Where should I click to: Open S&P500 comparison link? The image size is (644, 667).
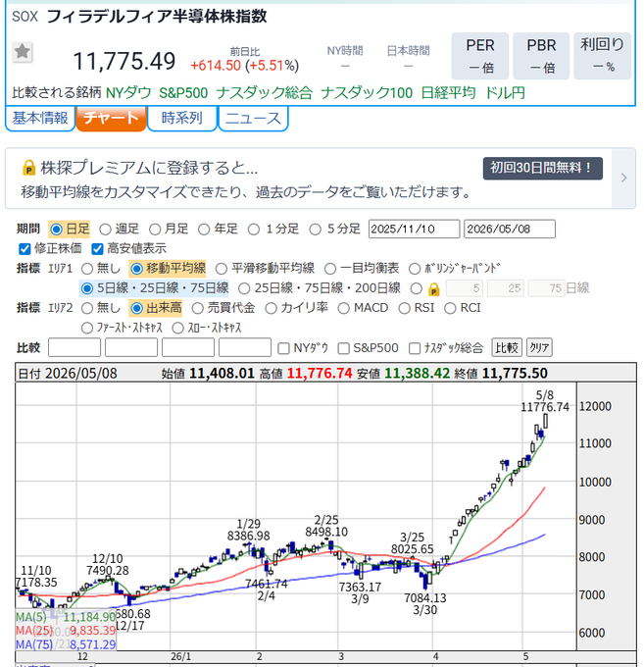[x=183, y=93]
